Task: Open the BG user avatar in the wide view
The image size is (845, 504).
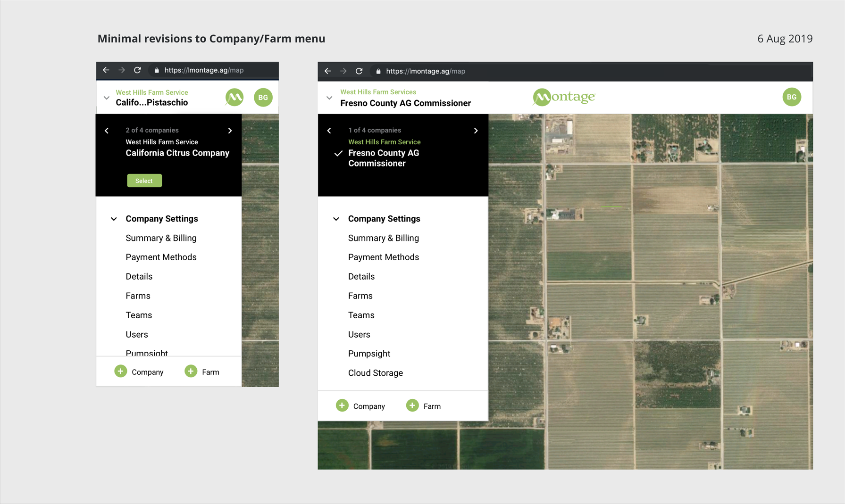Action: pyautogui.click(x=791, y=97)
